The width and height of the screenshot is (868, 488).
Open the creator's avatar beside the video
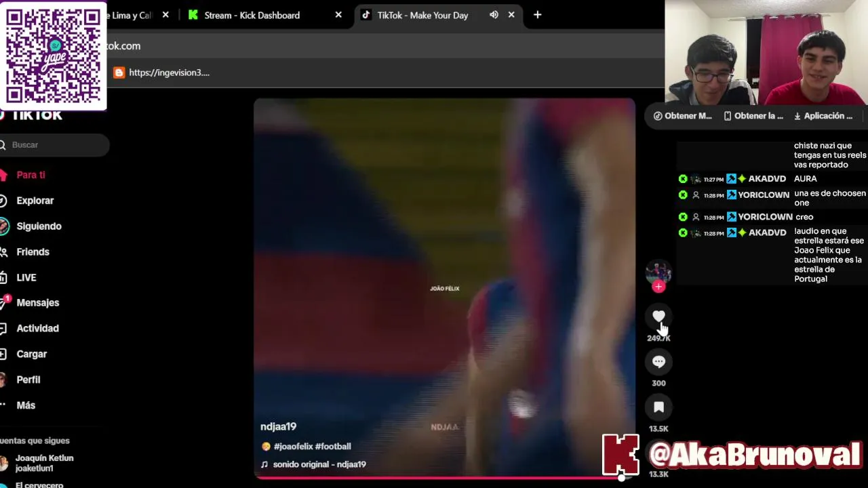pyautogui.click(x=658, y=272)
